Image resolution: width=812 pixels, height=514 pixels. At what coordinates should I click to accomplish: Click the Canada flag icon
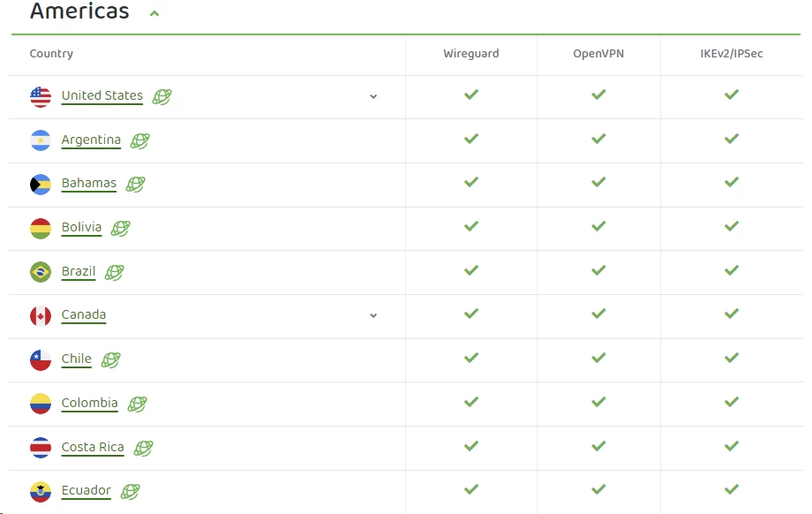pos(41,316)
